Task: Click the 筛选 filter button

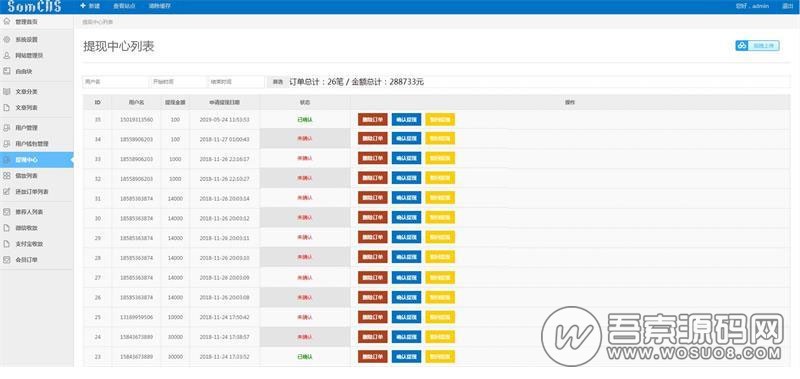Action: 277,82
